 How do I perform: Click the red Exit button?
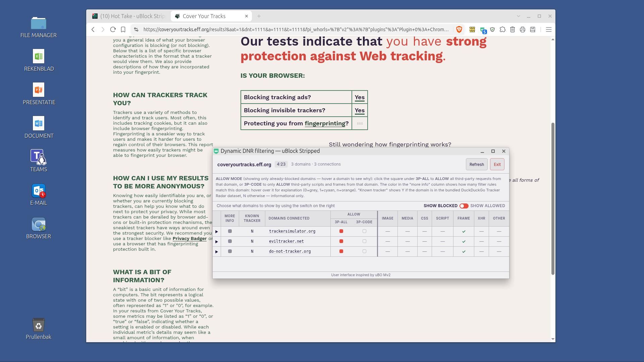[497, 164]
